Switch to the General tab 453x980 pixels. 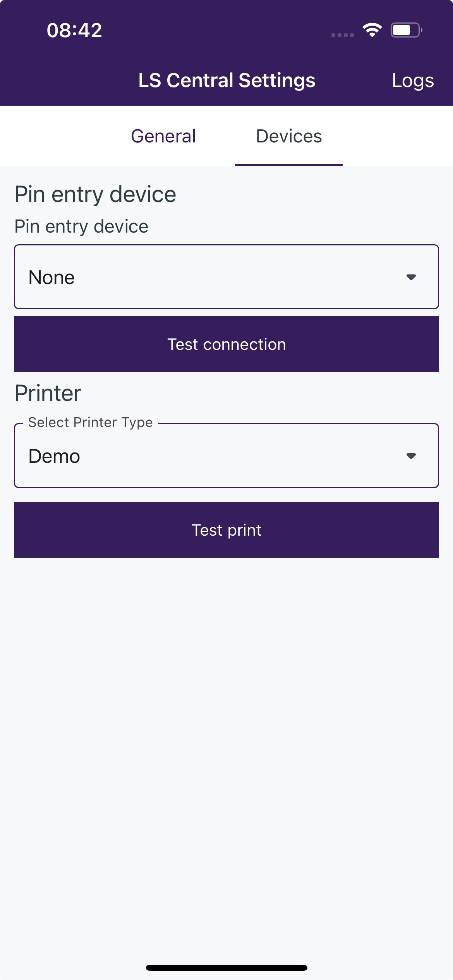click(x=163, y=136)
